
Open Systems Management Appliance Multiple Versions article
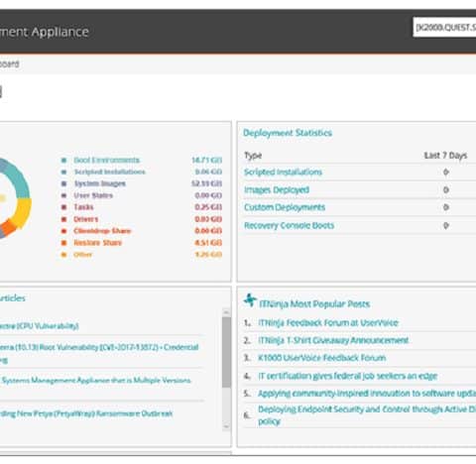pos(95,381)
